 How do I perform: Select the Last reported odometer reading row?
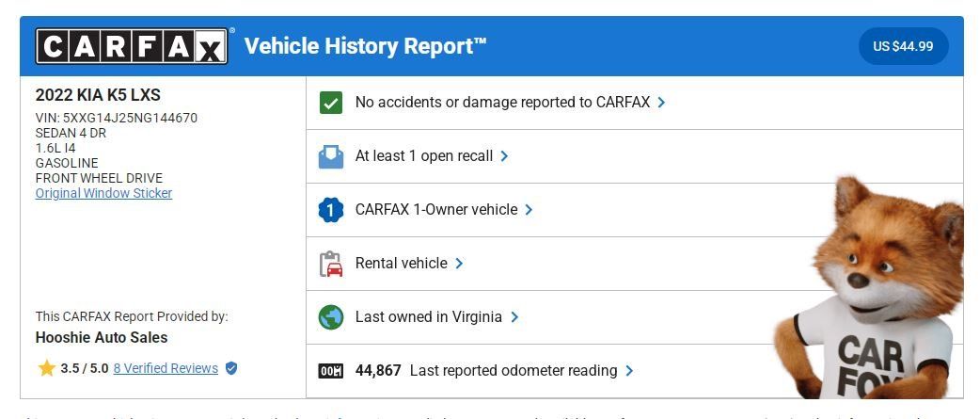[x=635, y=371]
